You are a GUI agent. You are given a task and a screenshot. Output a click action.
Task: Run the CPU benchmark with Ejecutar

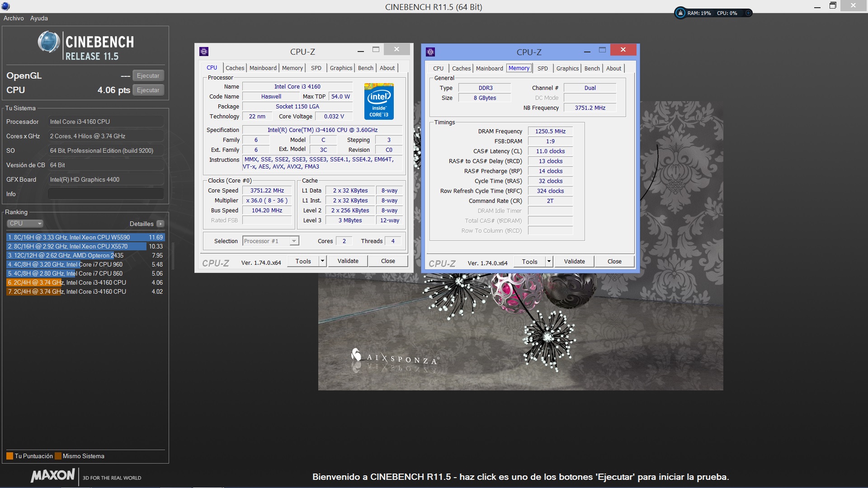[148, 90]
